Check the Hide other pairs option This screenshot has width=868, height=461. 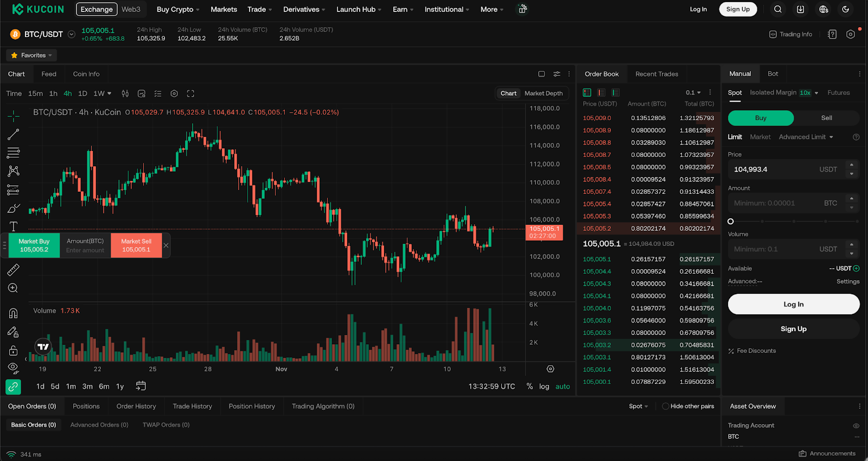666,406
